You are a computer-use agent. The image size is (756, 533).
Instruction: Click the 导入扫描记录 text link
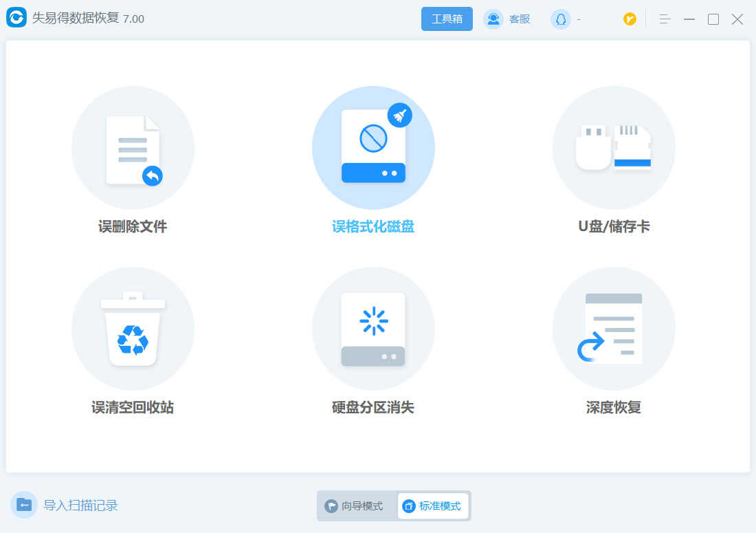click(x=81, y=505)
